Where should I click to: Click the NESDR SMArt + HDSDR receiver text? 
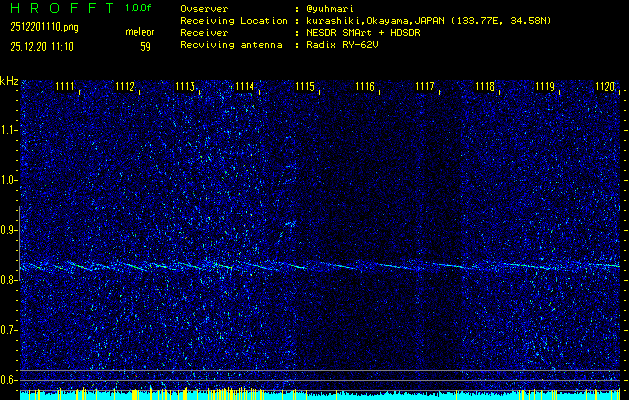click(x=364, y=32)
